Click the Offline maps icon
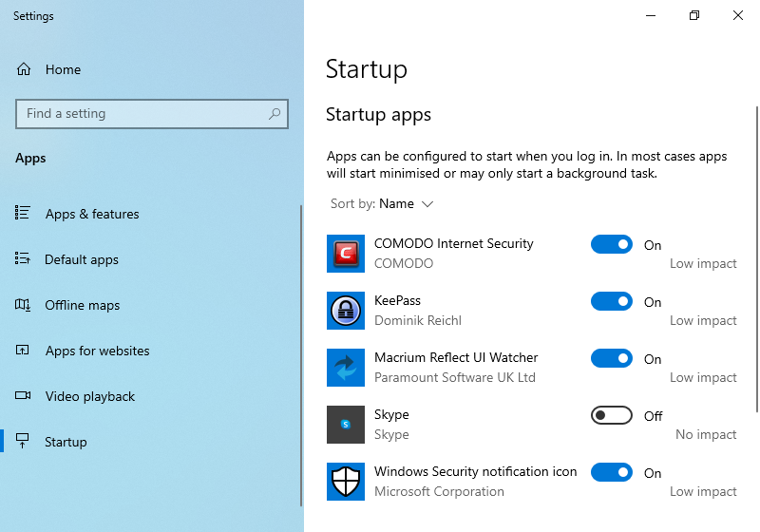760x532 pixels. 22,305
